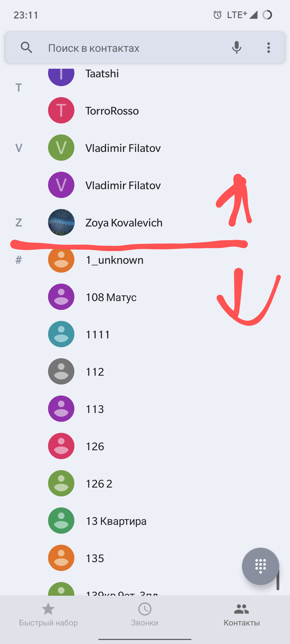Tap the clock icon for Звонки

pos(145,609)
